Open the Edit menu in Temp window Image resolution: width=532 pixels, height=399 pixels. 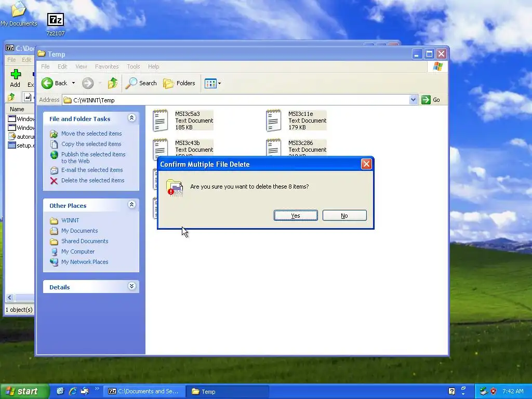[62, 66]
